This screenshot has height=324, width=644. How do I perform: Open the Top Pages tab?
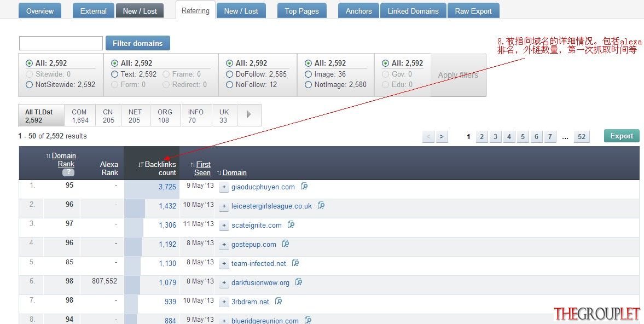click(x=302, y=11)
